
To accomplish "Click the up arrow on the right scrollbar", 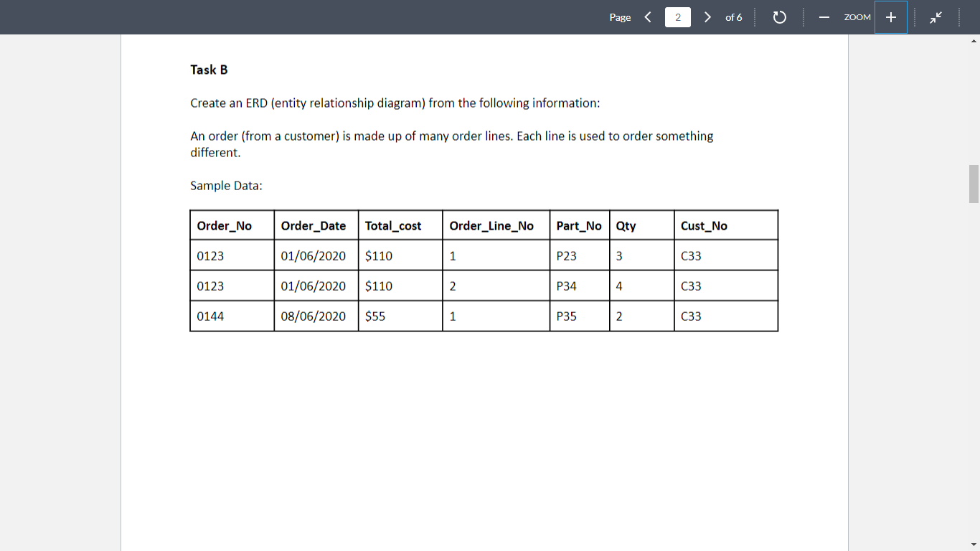I will click(x=974, y=41).
